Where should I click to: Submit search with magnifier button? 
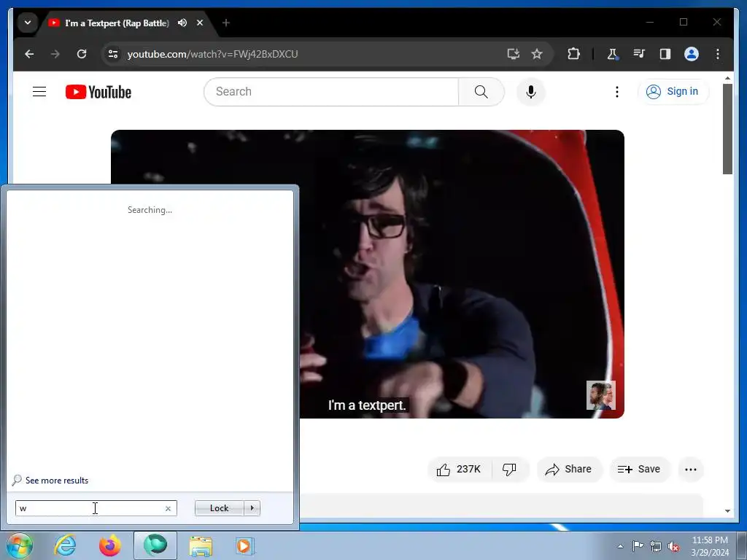pos(481,91)
